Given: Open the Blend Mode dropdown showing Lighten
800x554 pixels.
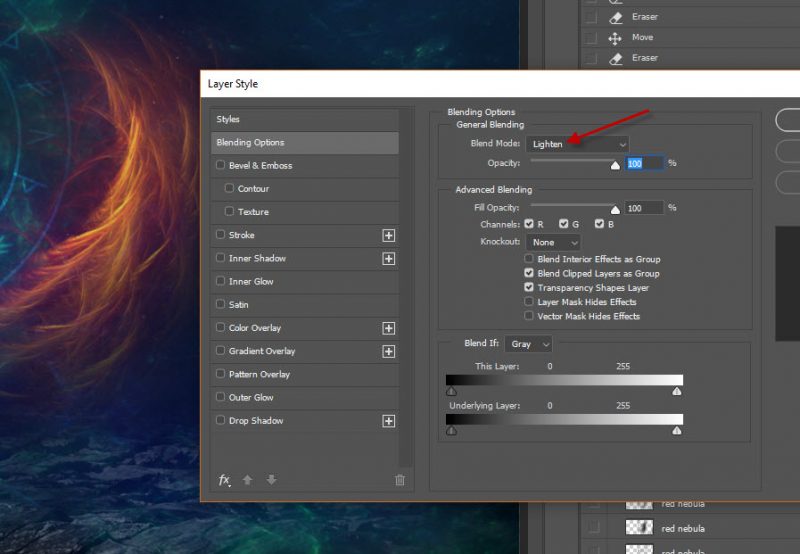Looking at the screenshot, I should (579, 144).
